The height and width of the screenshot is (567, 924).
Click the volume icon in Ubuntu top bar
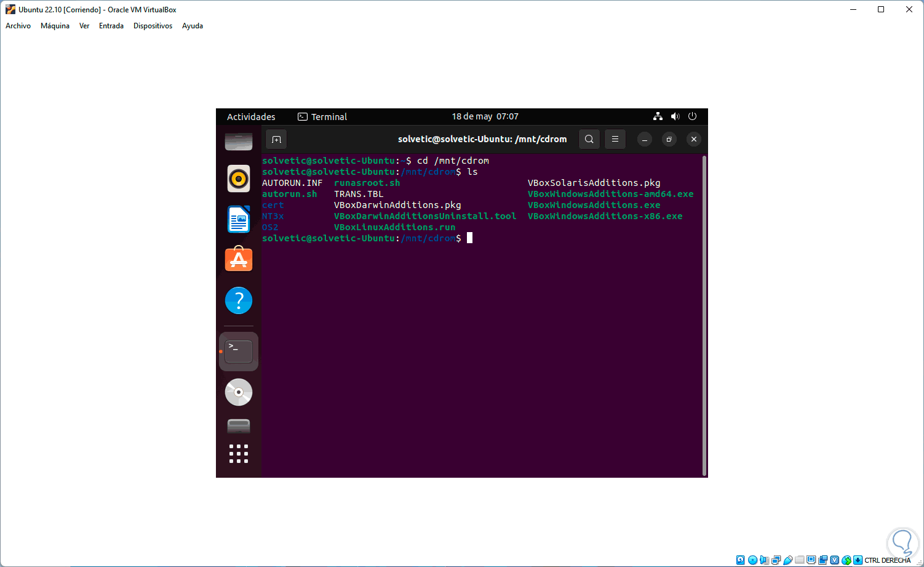click(x=675, y=116)
